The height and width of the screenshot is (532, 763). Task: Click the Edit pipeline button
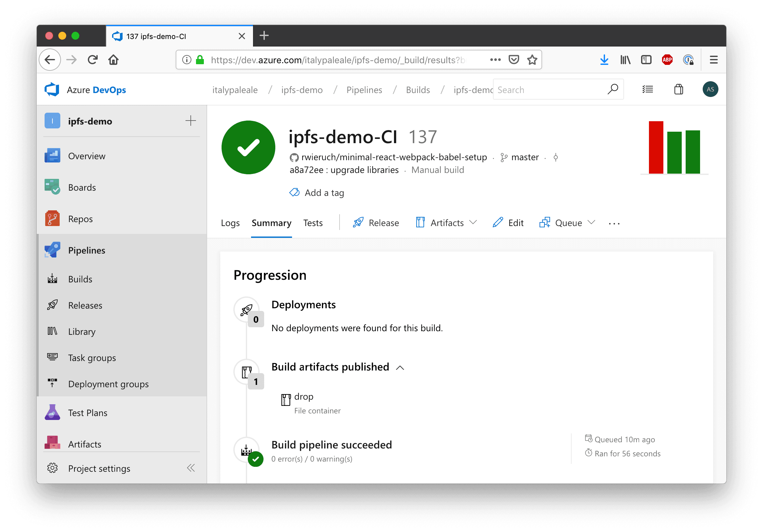point(508,222)
